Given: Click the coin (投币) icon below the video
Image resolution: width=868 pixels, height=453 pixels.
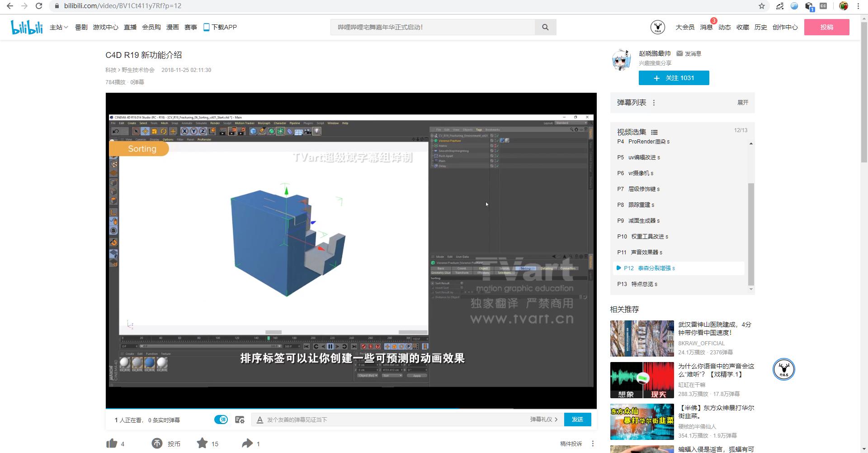Looking at the screenshot, I should click(x=157, y=443).
